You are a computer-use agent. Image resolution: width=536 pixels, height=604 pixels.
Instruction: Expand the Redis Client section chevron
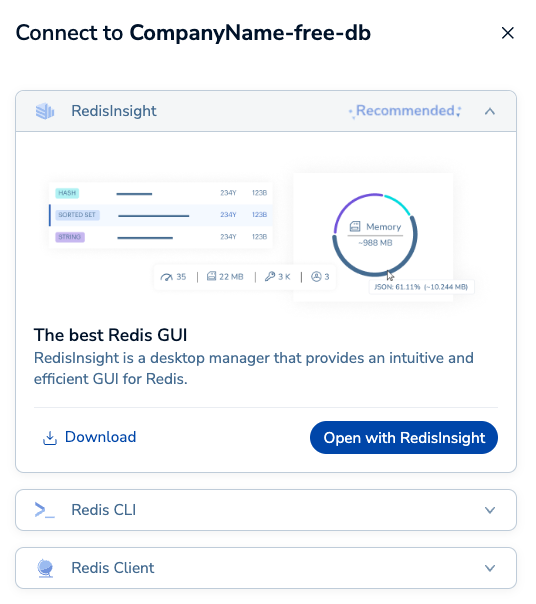click(x=490, y=568)
